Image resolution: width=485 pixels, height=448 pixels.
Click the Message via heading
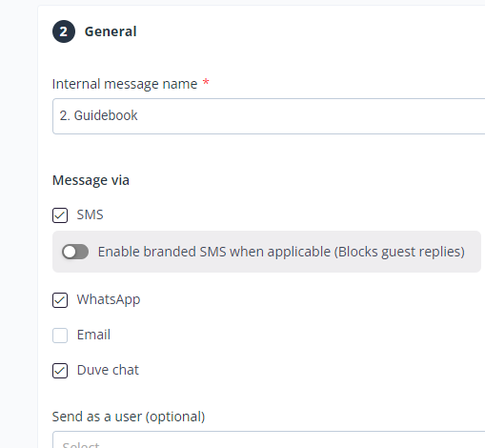click(91, 180)
